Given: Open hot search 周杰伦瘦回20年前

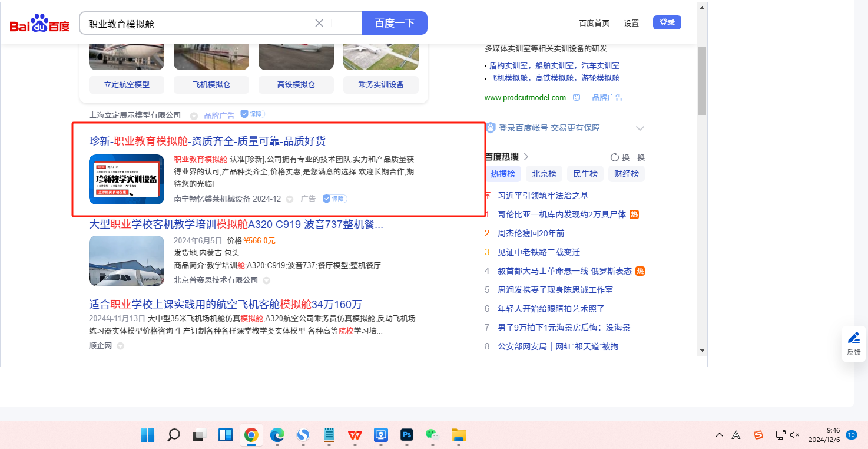Looking at the screenshot, I should coord(531,233).
